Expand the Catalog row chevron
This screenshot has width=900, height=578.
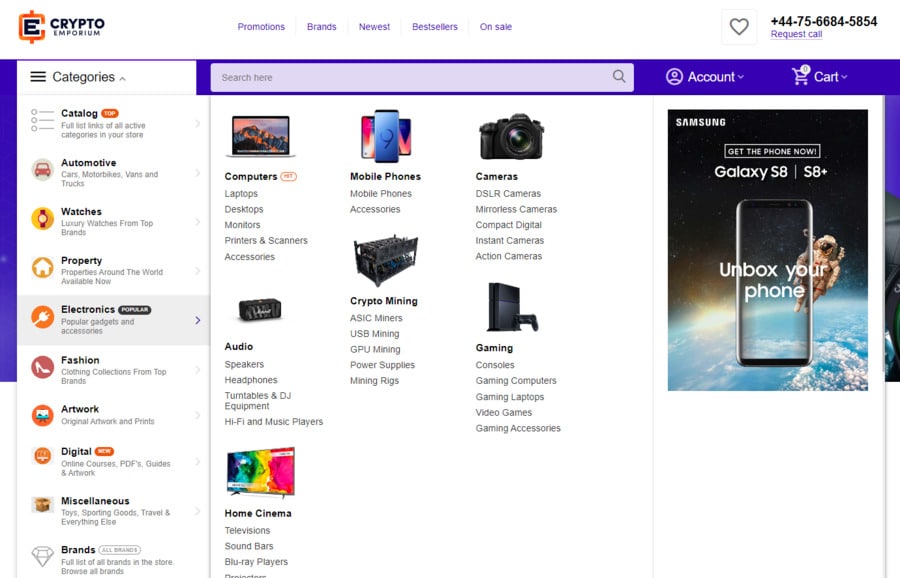tap(197, 123)
